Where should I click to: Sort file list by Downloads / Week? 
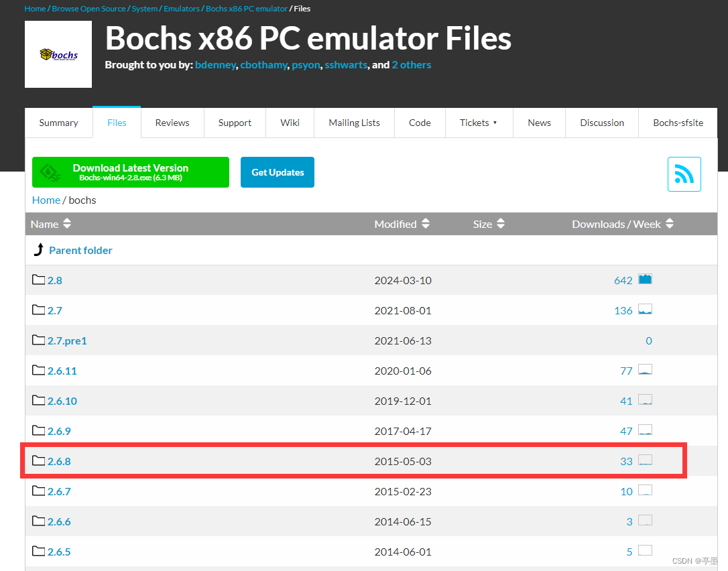pyautogui.click(x=623, y=224)
